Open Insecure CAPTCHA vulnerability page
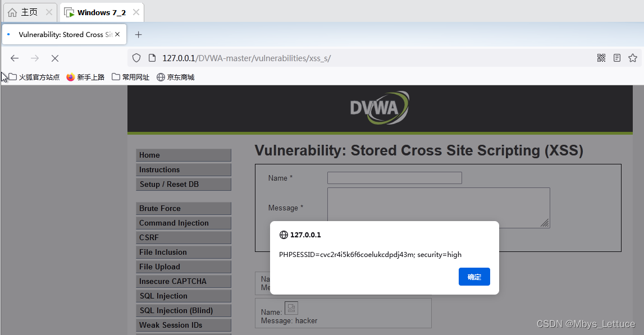 tap(184, 281)
